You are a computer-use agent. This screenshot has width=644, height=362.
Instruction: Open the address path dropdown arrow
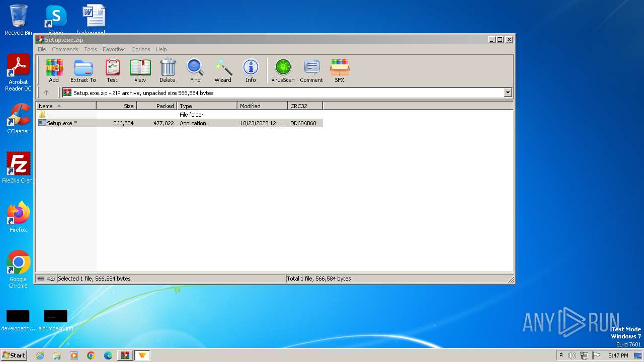(x=508, y=93)
